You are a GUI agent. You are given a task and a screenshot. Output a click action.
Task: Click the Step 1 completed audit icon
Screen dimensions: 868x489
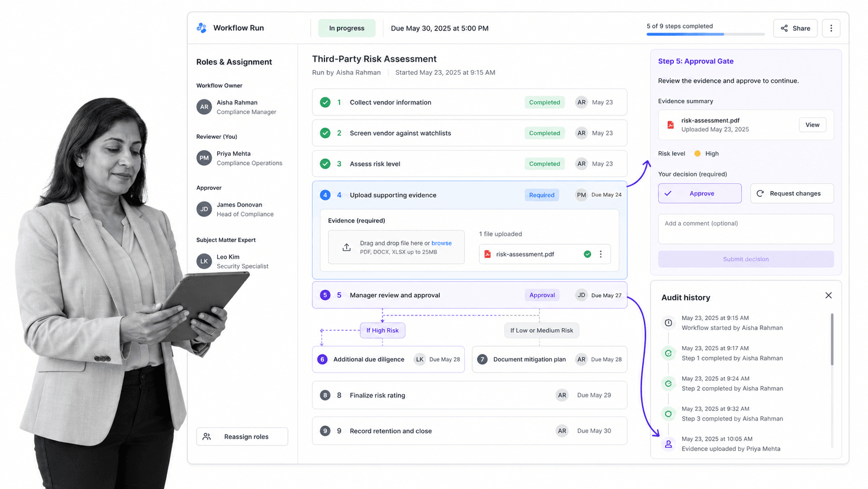(x=668, y=353)
